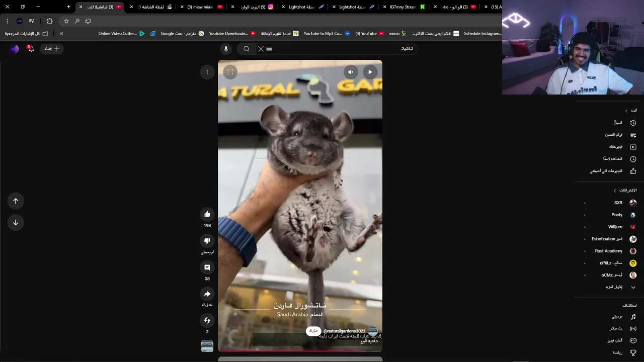Dislike the chinchilla Short
The image size is (644, 362).
[x=207, y=241]
